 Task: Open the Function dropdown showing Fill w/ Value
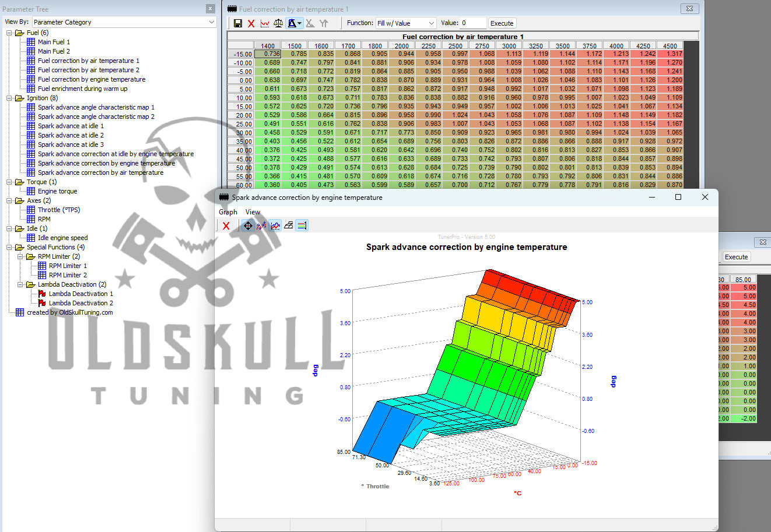(x=405, y=23)
